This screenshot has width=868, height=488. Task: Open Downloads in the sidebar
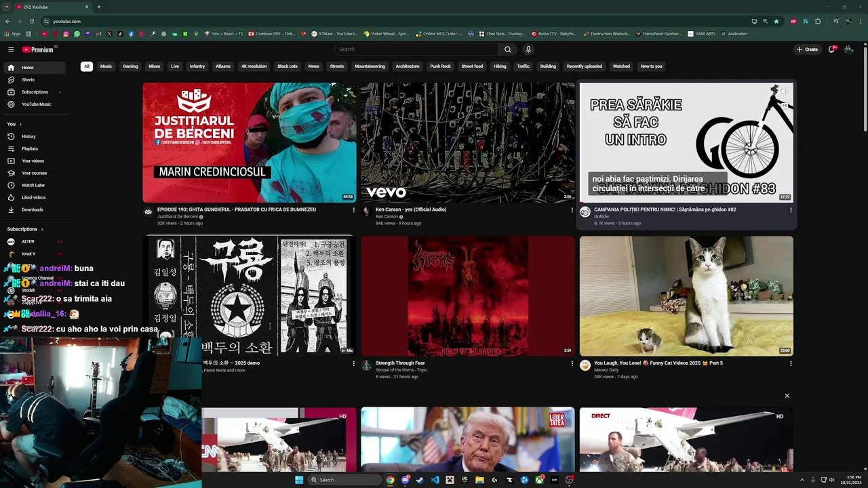point(34,209)
